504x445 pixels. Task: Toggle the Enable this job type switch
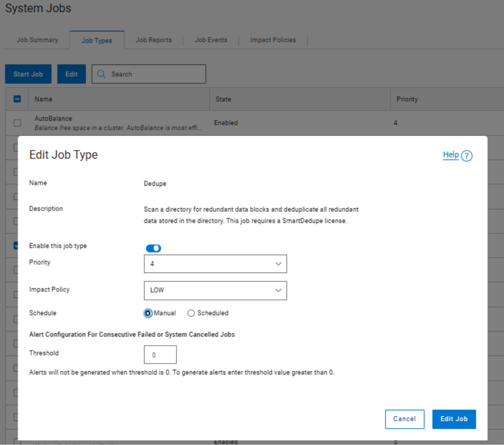point(153,248)
